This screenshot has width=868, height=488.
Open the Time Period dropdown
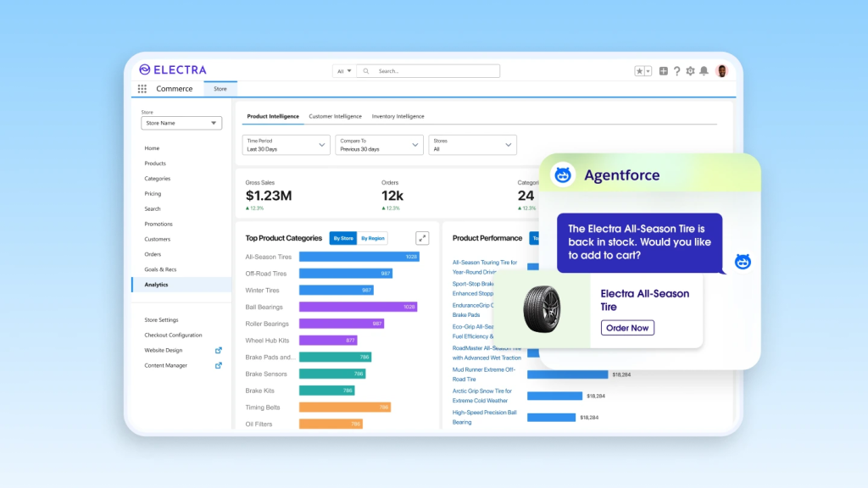[x=287, y=145]
